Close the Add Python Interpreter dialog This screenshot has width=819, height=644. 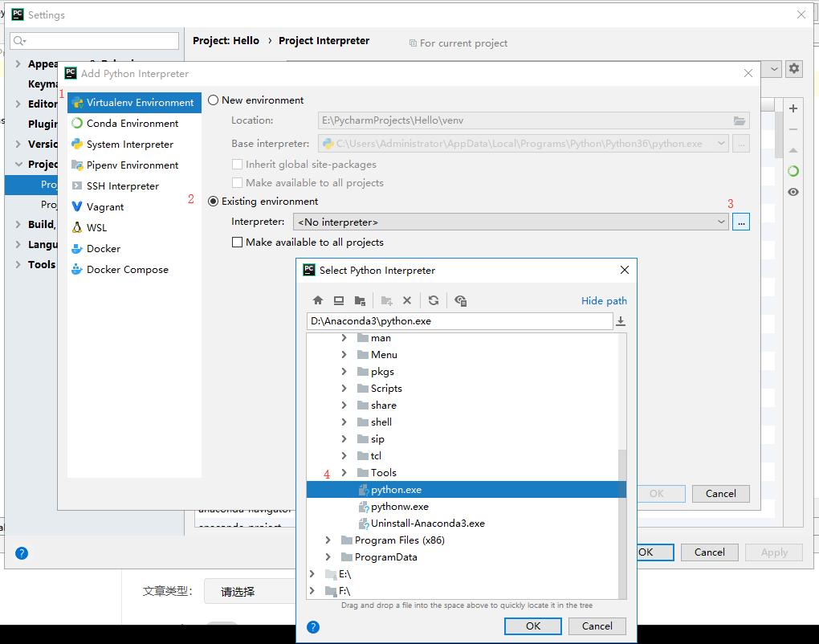click(748, 74)
